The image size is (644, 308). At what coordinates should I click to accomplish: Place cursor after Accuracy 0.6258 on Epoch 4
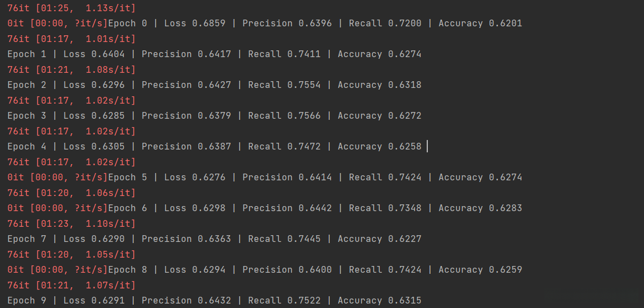point(424,147)
